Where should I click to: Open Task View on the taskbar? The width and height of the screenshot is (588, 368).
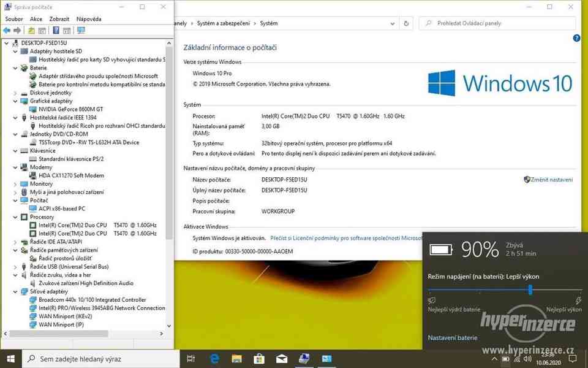click(x=191, y=359)
